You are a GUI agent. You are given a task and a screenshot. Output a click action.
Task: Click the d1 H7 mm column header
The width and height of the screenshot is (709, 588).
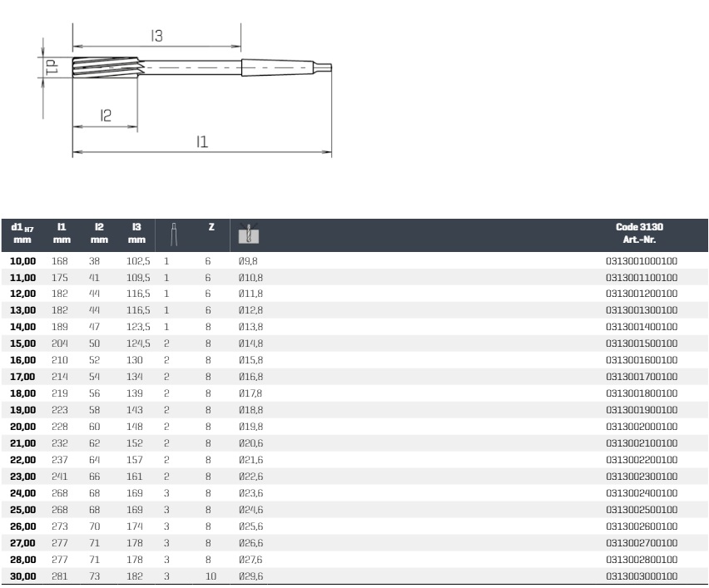tap(22, 234)
